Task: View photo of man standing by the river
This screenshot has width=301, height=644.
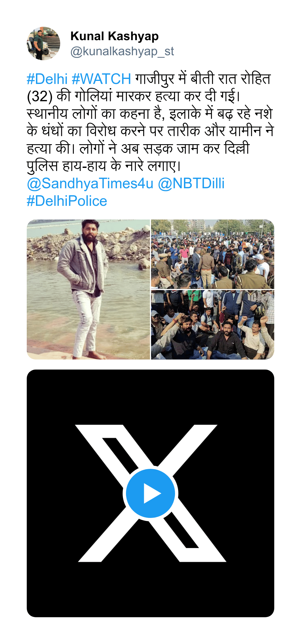Action: [88, 290]
